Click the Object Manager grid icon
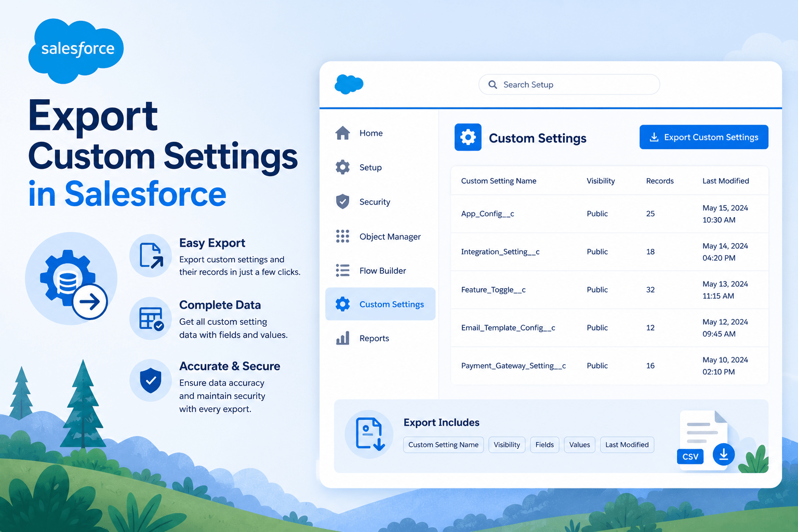This screenshot has width=798, height=532. tap(342, 236)
